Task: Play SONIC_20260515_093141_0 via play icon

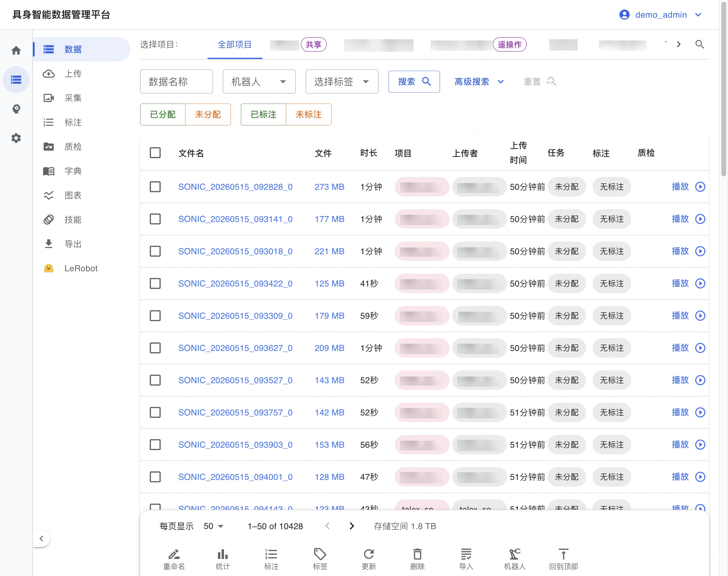Action: click(x=700, y=219)
